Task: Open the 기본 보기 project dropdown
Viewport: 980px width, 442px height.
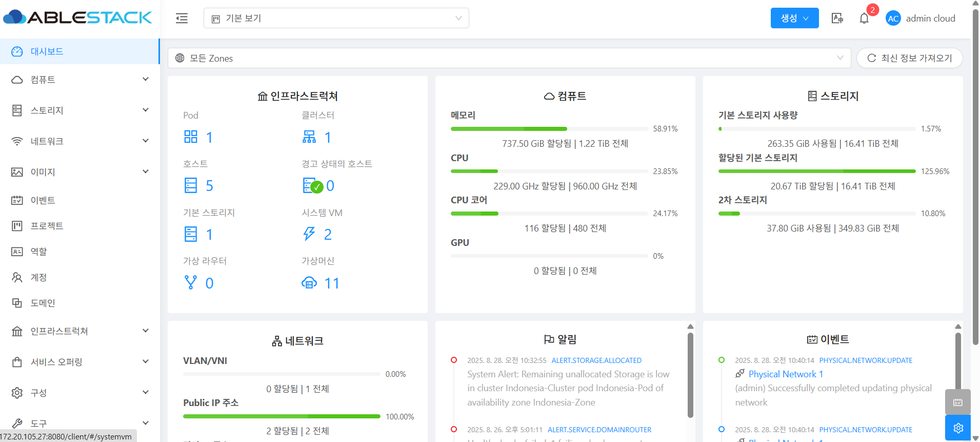Action: coord(336,18)
